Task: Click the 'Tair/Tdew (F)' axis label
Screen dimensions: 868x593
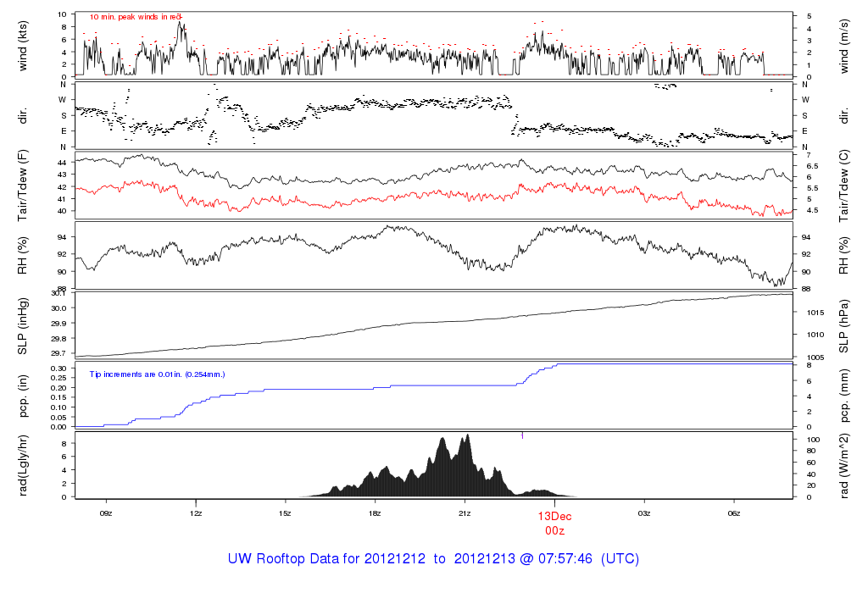Action: [23, 186]
